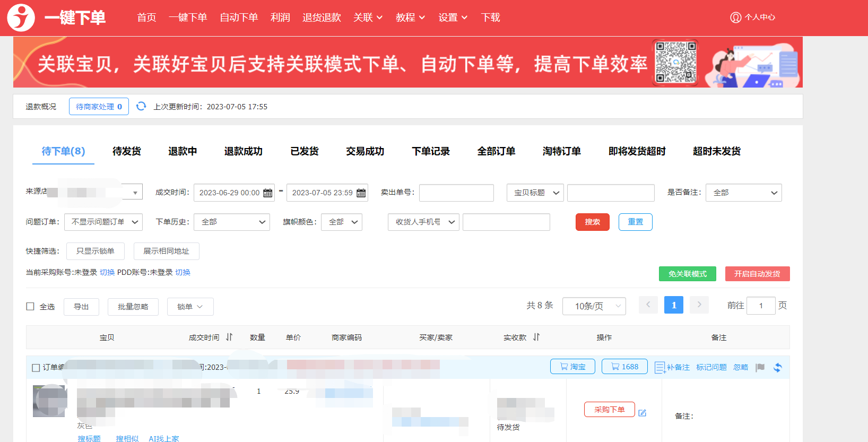Screen dimensions: 868x442
Task: Open the 利润 menu item
Action: point(280,18)
